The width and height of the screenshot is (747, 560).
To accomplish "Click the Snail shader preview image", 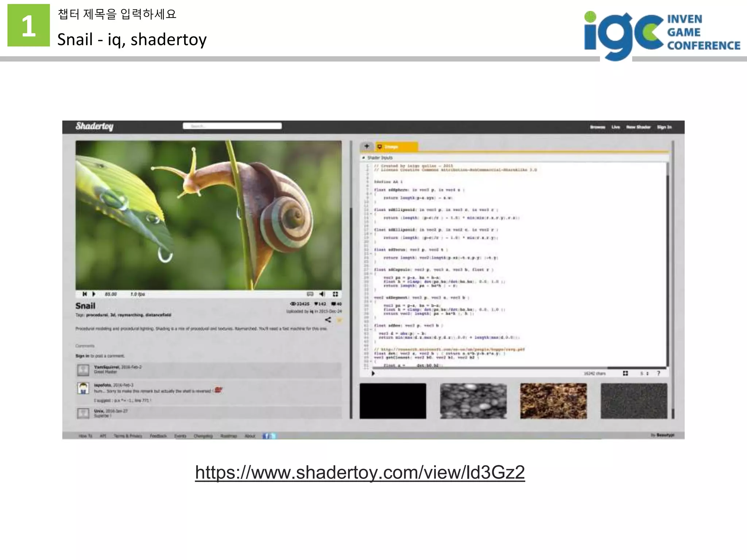I will 209,215.
